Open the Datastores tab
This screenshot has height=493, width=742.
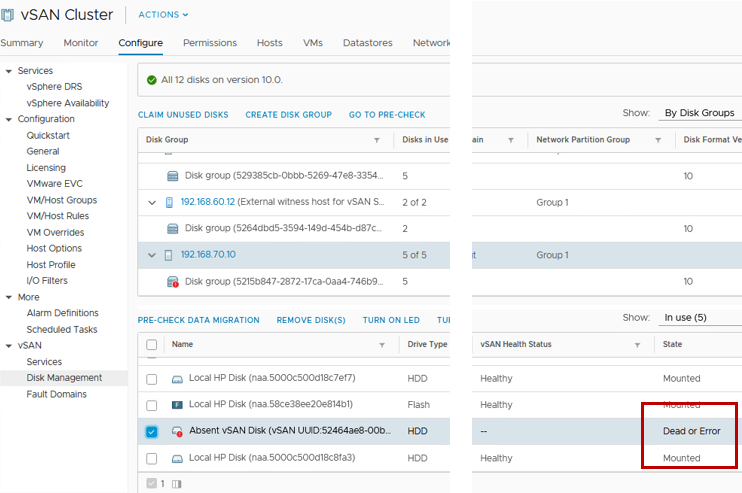tap(368, 43)
